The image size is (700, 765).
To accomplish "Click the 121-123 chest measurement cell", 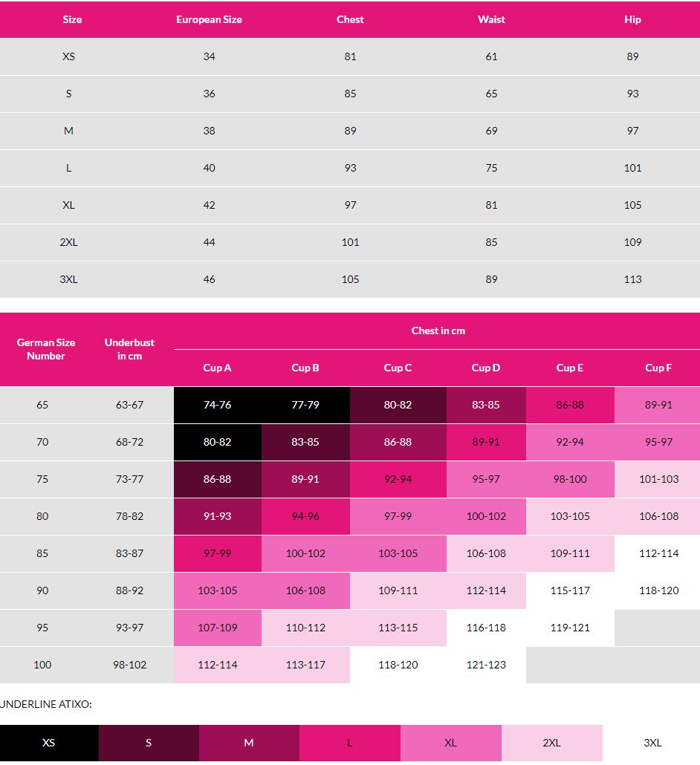I will pyautogui.click(x=486, y=665).
